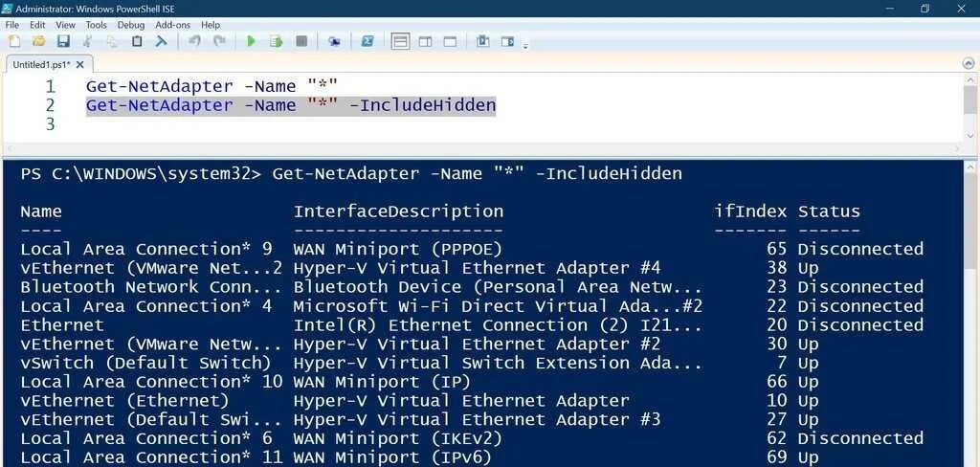Screen dimensions: 980x467
Task: Toggle Show Script Pane Maximized layout
Action: [x=450, y=42]
